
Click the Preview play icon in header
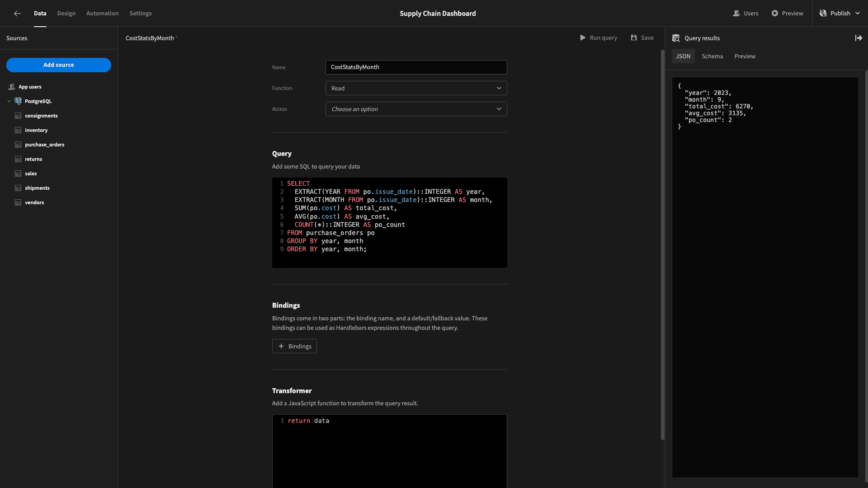pyautogui.click(x=775, y=14)
